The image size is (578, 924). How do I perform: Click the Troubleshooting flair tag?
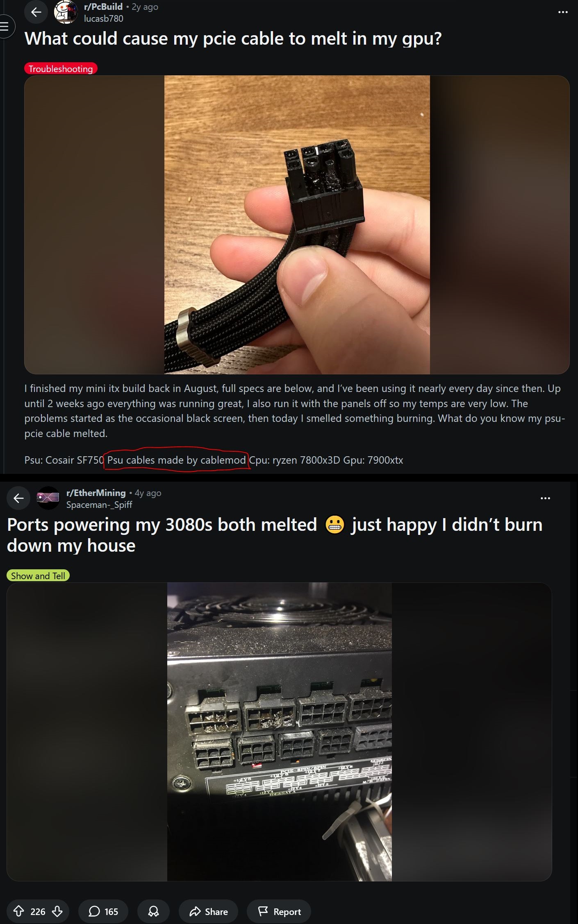coord(61,68)
